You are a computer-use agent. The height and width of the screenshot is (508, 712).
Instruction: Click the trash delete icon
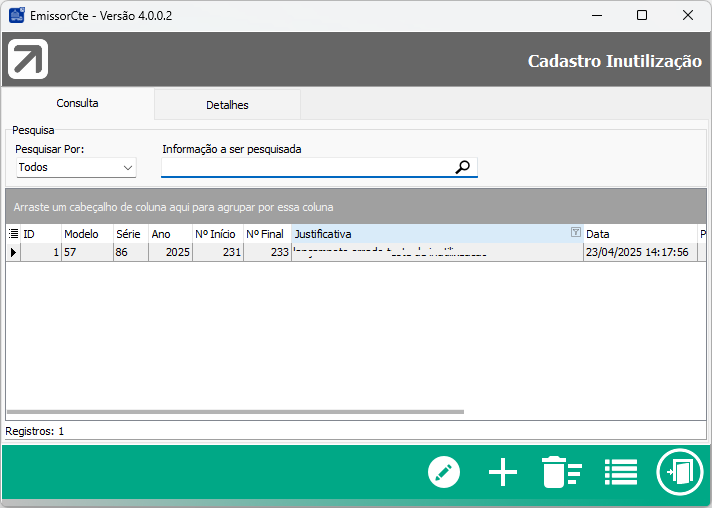[x=560, y=472]
